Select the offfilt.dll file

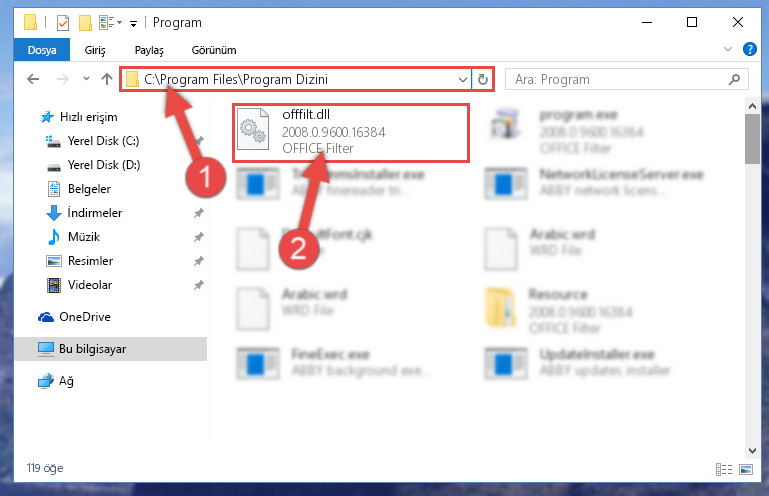[351, 132]
